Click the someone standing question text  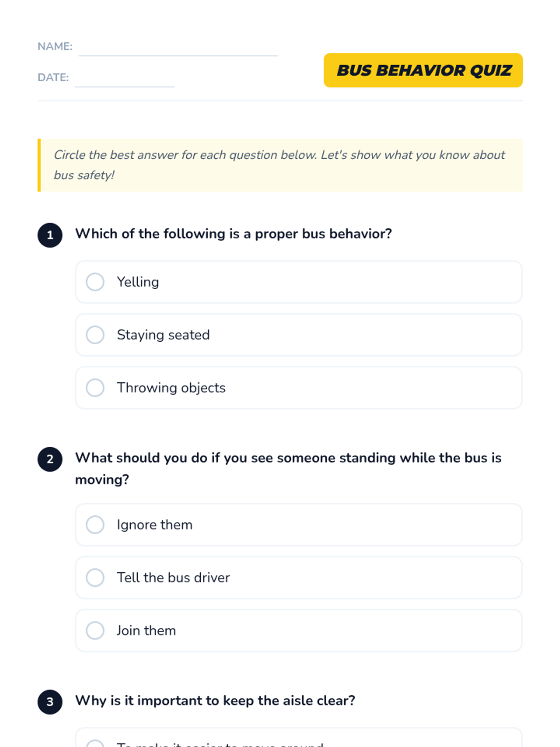tap(288, 468)
